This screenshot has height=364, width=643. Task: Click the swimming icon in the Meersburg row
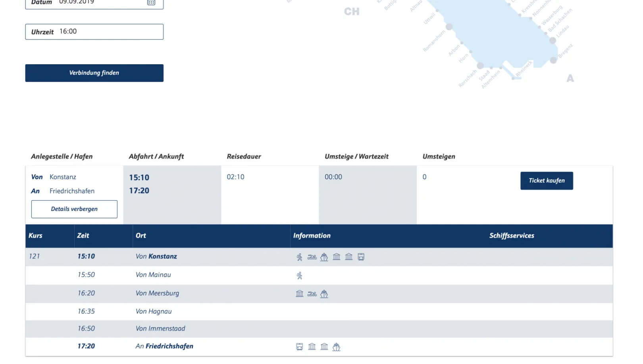(312, 294)
